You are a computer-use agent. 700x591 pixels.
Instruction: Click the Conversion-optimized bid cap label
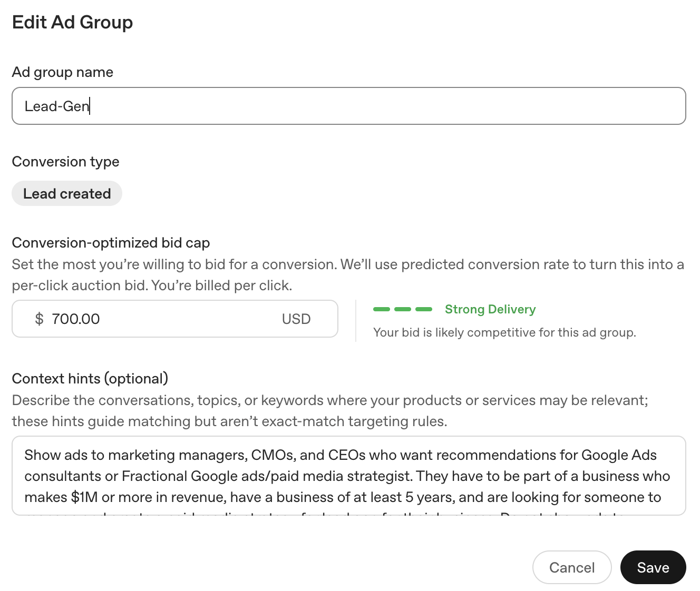[x=111, y=243]
